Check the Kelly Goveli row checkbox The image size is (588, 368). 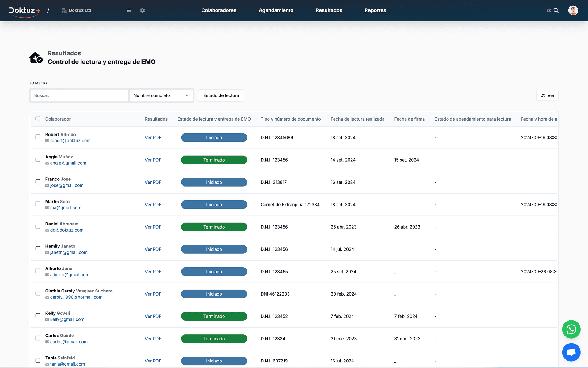coord(38,316)
